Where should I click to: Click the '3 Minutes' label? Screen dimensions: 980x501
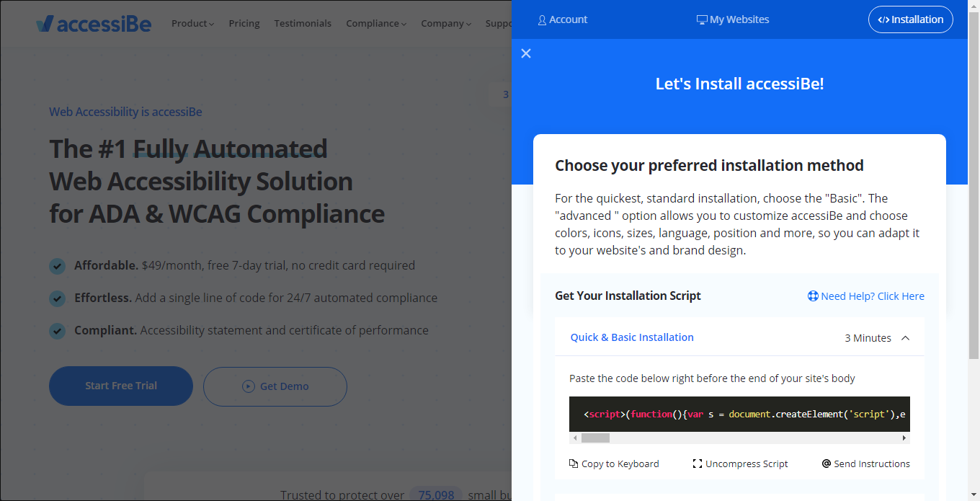[868, 338]
